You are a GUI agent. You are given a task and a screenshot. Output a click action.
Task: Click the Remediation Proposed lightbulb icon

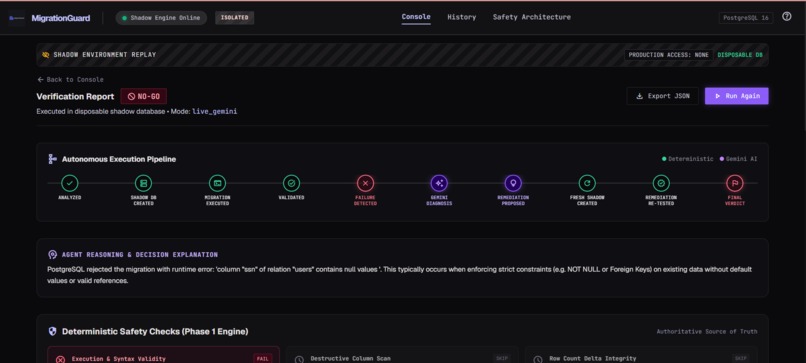pyautogui.click(x=513, y=183)
